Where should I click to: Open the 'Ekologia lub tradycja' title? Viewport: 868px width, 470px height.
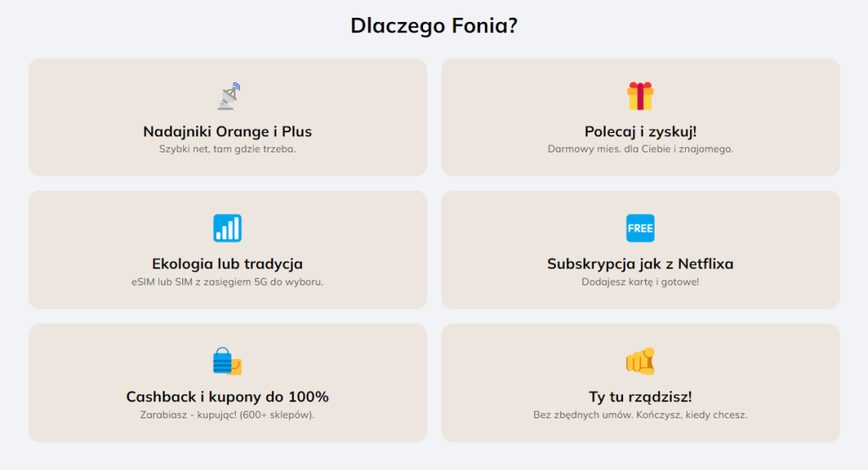(227, 263)
